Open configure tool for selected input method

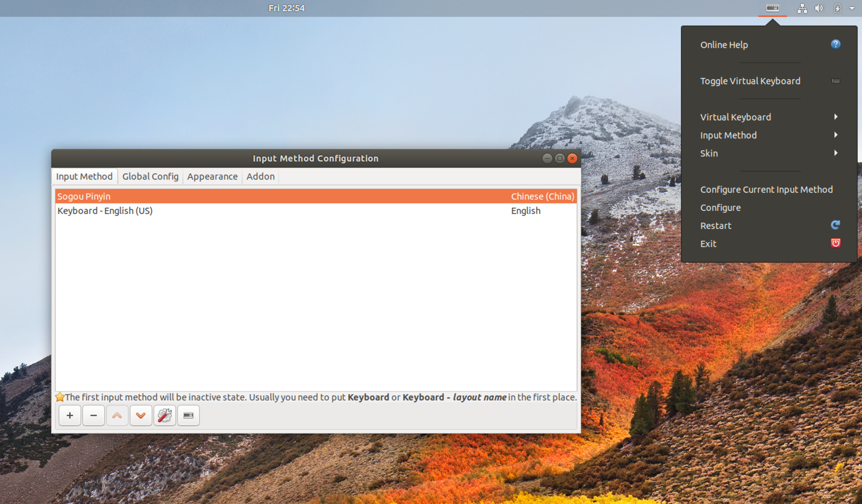click(164, 415)
